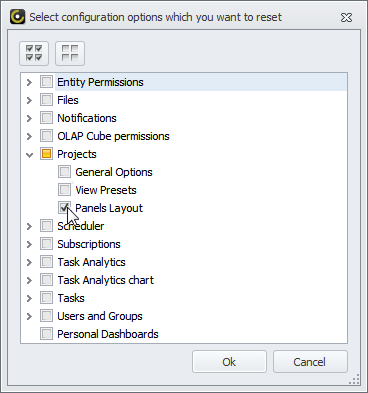Check the Personal Dashboards checkbox
Viewport: 368px width, 393px height.
coord(46,334)
